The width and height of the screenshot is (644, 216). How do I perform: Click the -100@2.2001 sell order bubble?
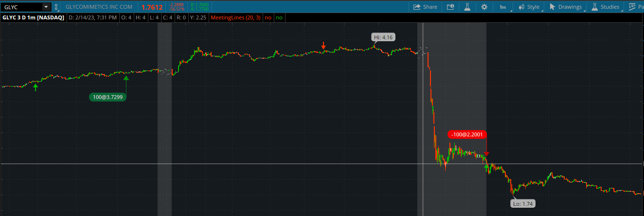pyautogui.click(x=467, y=134)
